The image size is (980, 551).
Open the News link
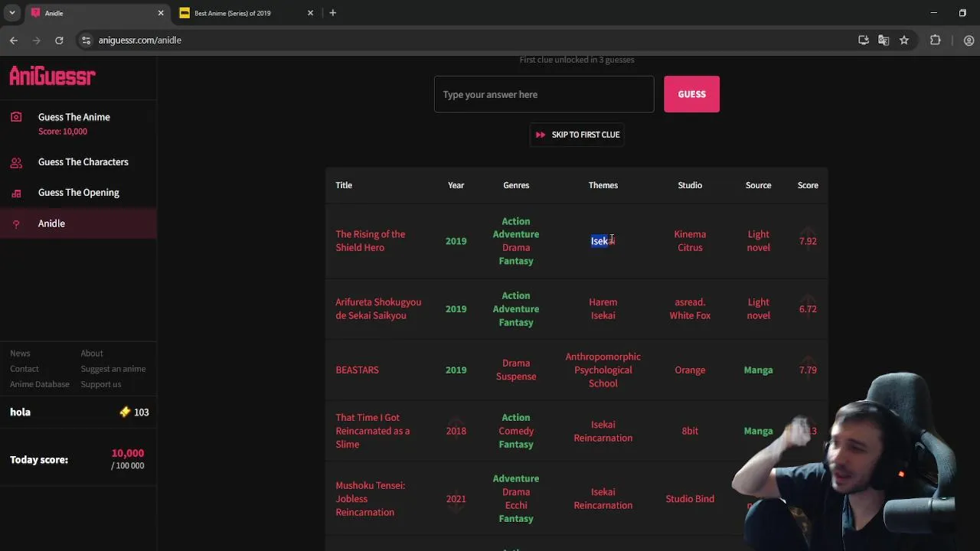20,354
